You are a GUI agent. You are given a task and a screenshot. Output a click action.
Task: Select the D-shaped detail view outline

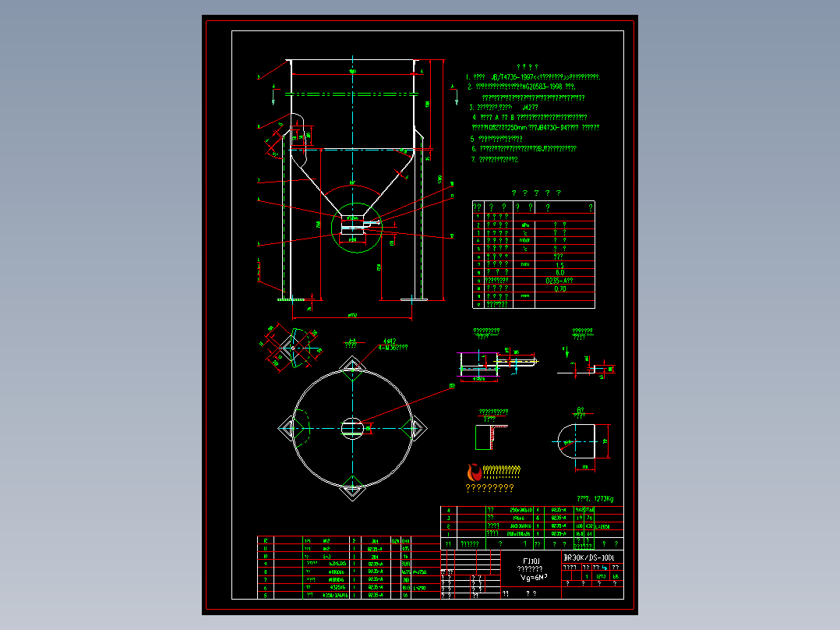(x=576, y=441)
